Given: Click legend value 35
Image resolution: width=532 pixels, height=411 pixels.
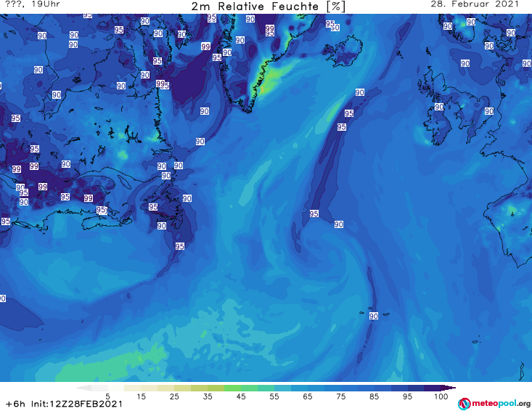Looking at the screenshot, I should click(208, 396).
